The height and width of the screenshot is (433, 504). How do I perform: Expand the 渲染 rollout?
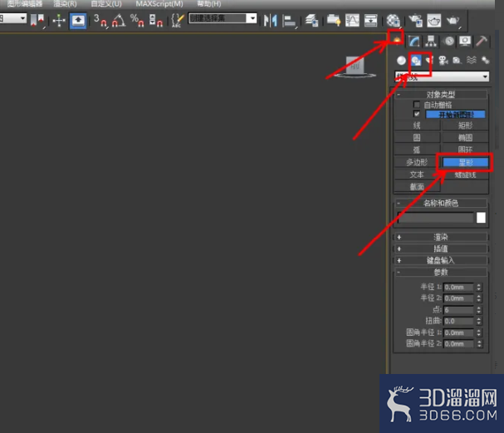(x=441, y=237)
